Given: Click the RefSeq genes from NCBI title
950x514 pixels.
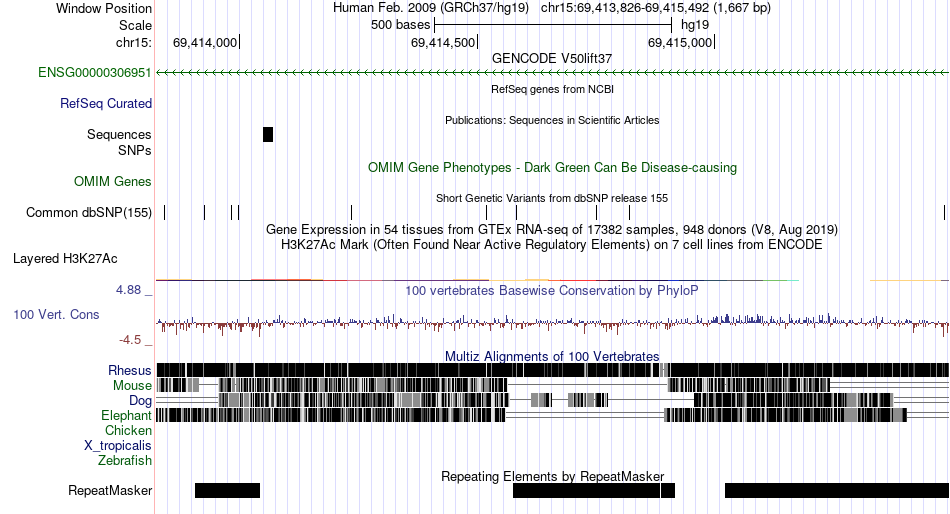Looking at the screenshot, I should coord(552,89).
